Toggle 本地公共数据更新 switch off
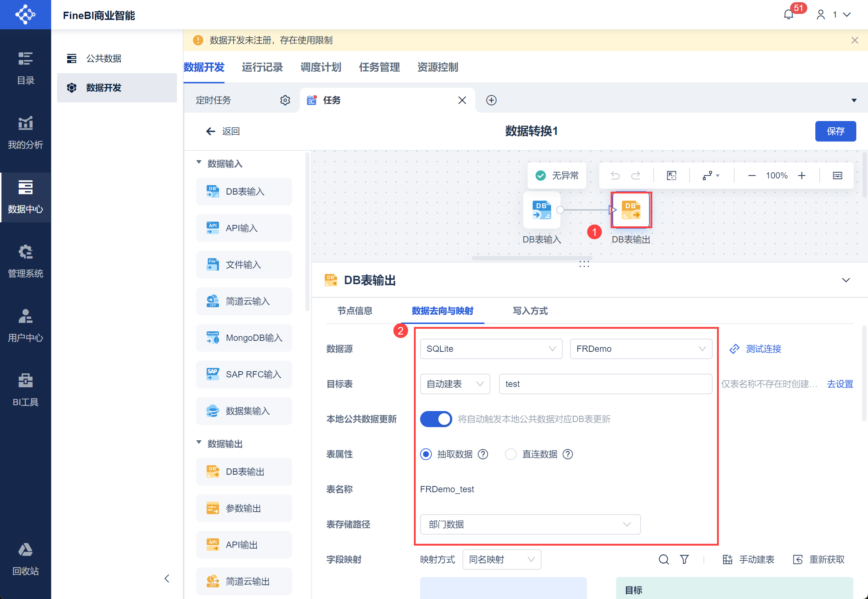Viewport: 868px width, 599px height. click(436, 419)
